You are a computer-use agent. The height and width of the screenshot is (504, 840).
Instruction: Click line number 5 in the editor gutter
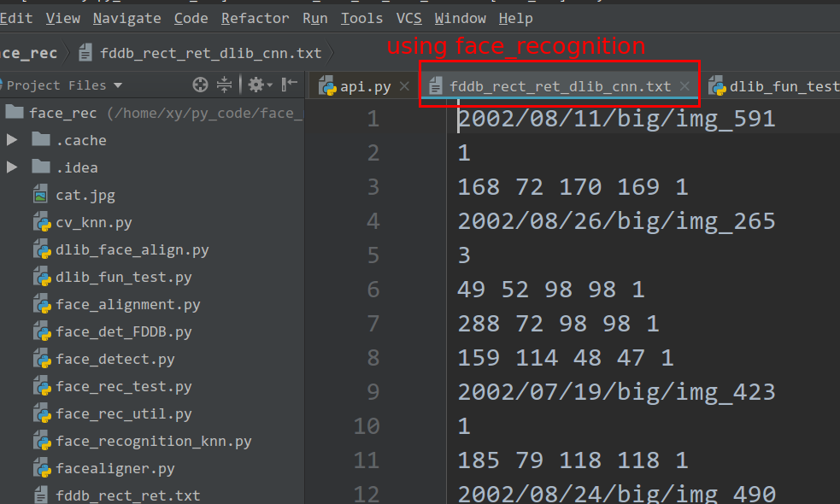(x=373, y=255)
